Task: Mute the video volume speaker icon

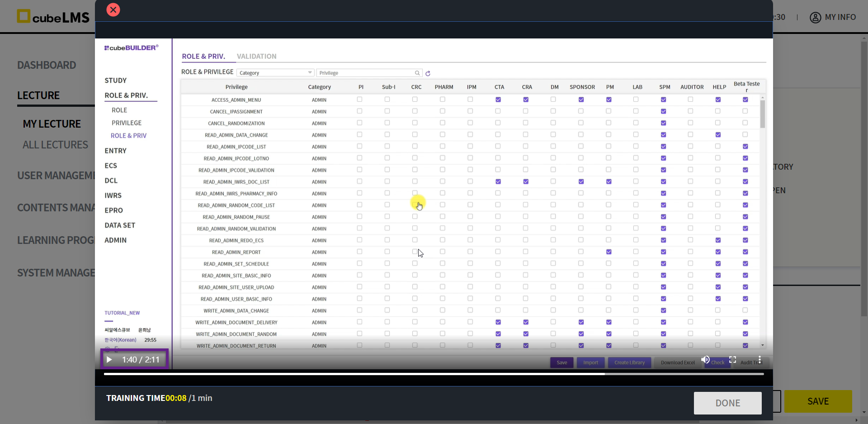Action: (x=705, y=360)
